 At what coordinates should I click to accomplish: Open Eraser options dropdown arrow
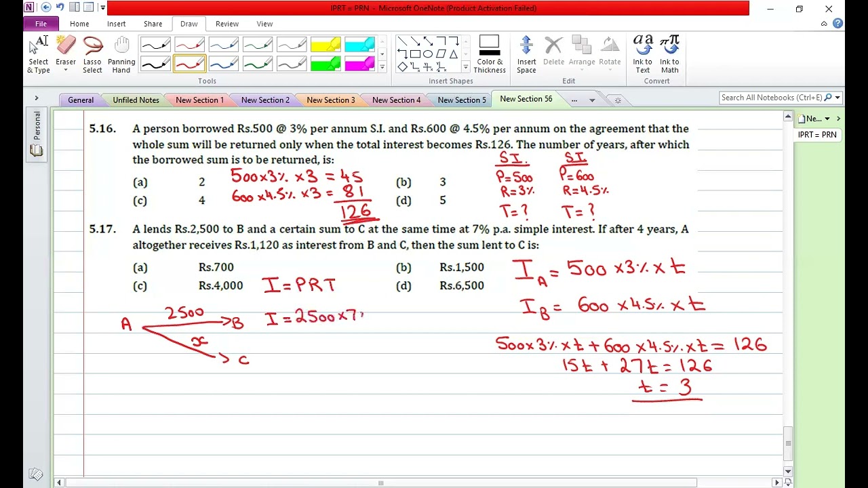tap(66, 70)
